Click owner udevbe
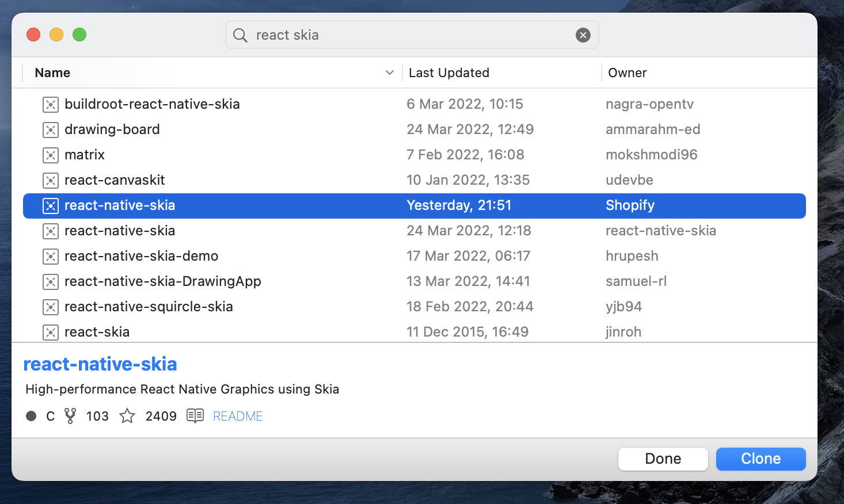Viewport: 844px width, 504px height. 629,181
